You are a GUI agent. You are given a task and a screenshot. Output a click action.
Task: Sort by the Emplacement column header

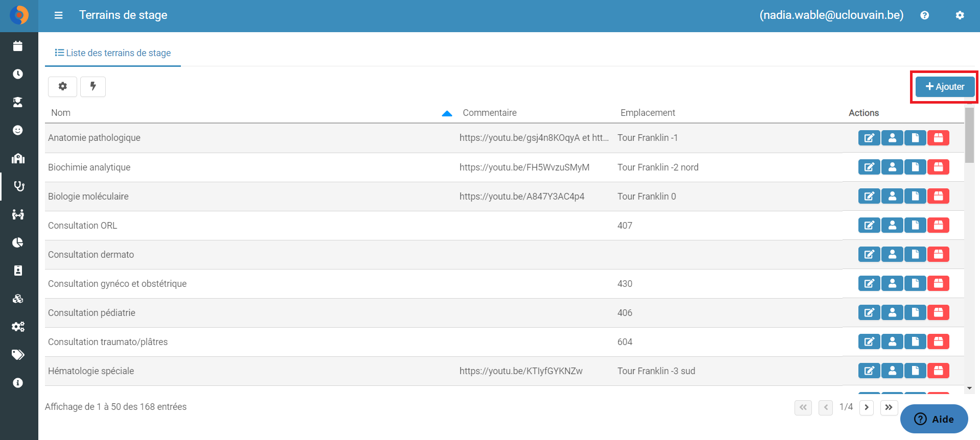click(647, 113)
